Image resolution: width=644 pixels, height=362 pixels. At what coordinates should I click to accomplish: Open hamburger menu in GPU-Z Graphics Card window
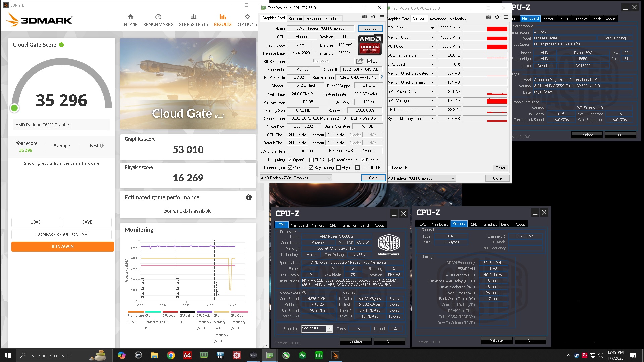[x=382, y=17]
